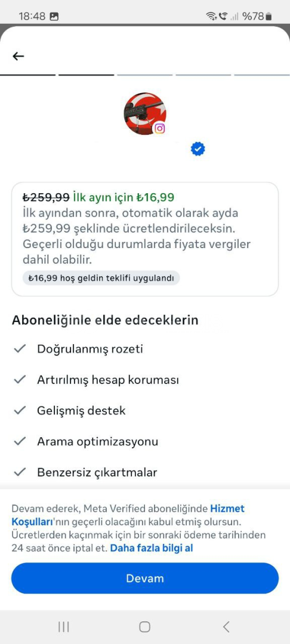Select the last progress step segment
This screenshot has height=644, width=290.
(262, 75)
